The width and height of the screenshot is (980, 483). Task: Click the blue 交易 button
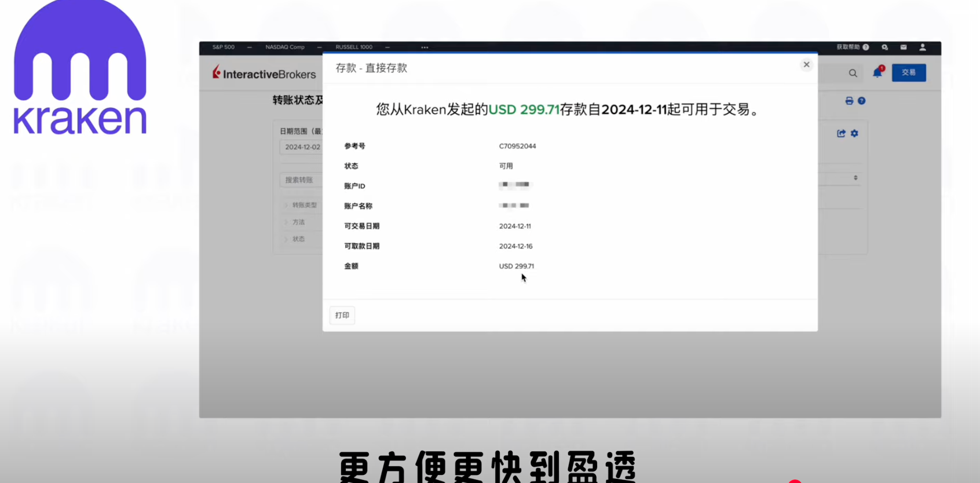(x=909, y=72)
